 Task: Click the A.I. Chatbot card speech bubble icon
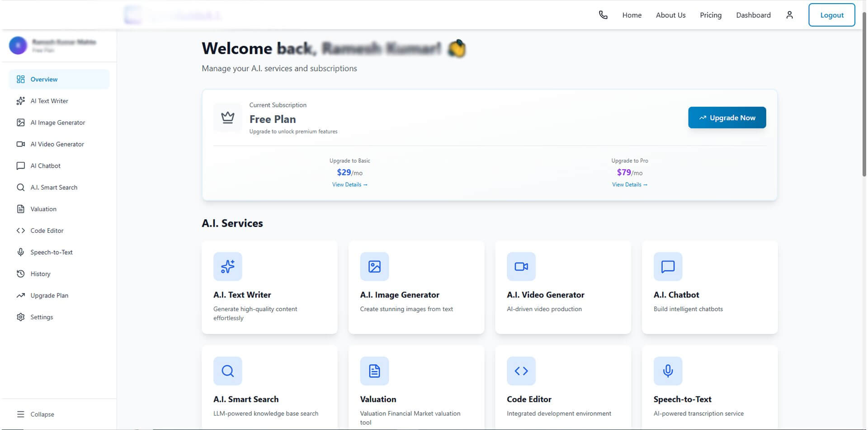click(x=668, y=266)
